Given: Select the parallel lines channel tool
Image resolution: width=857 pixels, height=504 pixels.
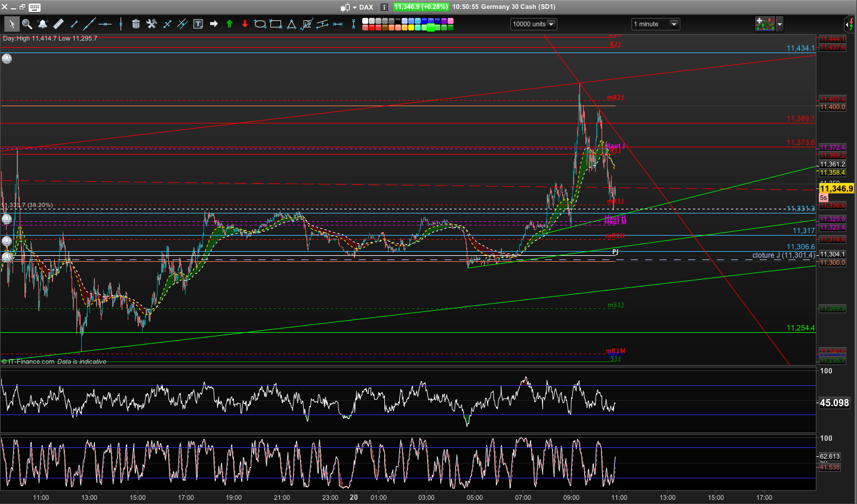Looking at the screenshot, I should 183,24.
